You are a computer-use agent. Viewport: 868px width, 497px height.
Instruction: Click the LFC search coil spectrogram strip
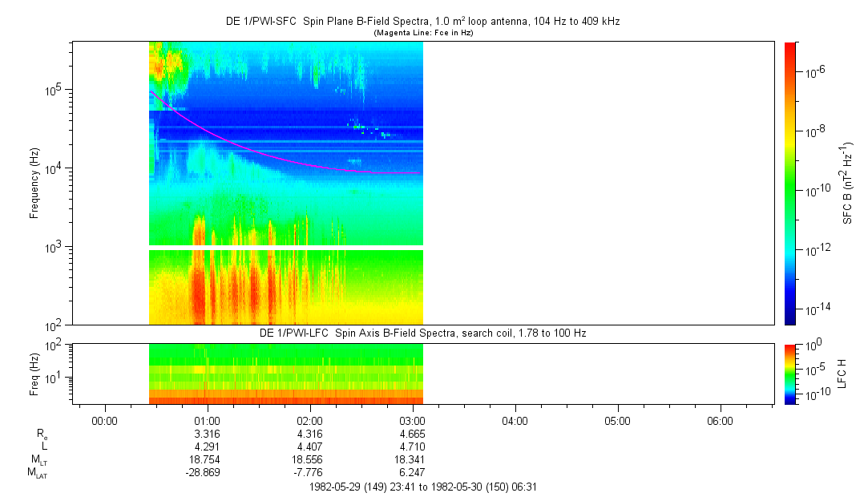click(x=285, y=373)
